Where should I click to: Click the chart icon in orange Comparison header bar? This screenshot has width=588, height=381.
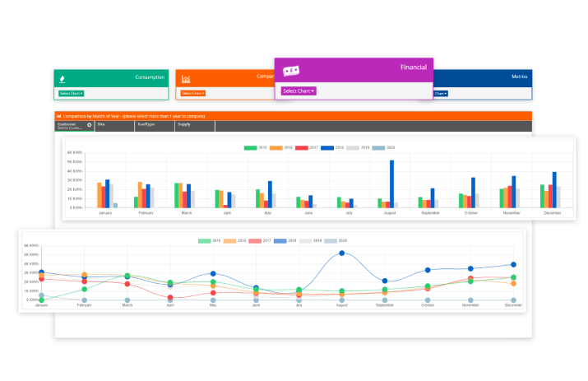[x=58, y=116]
